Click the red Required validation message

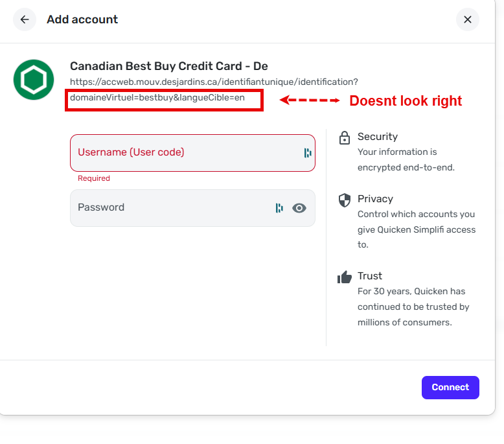[x=94, y=178]
